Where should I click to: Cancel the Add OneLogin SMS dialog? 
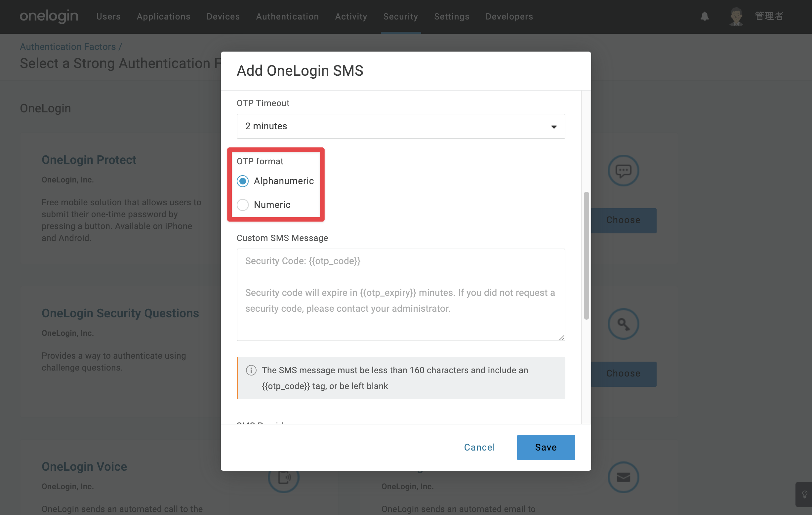pos(479,447)
